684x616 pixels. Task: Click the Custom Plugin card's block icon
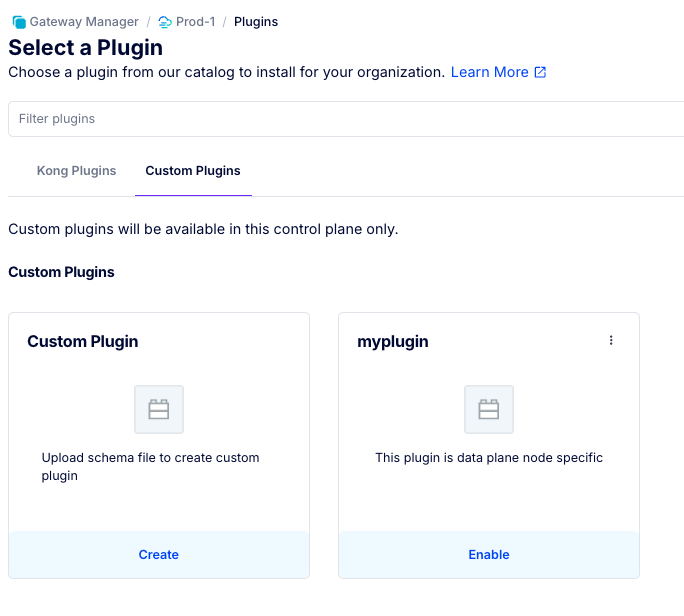click(x=159, y=409)
